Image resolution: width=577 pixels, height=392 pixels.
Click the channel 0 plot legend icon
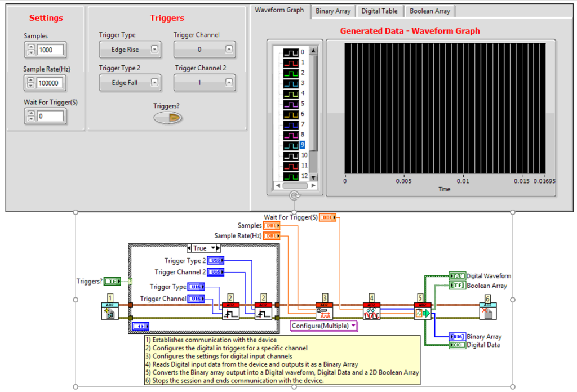coord(292,52)
